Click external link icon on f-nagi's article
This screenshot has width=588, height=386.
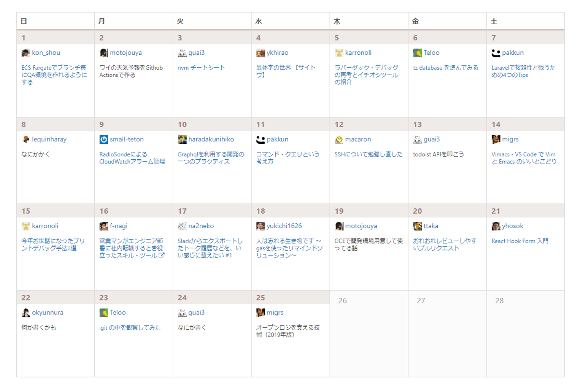click(162, 255)
